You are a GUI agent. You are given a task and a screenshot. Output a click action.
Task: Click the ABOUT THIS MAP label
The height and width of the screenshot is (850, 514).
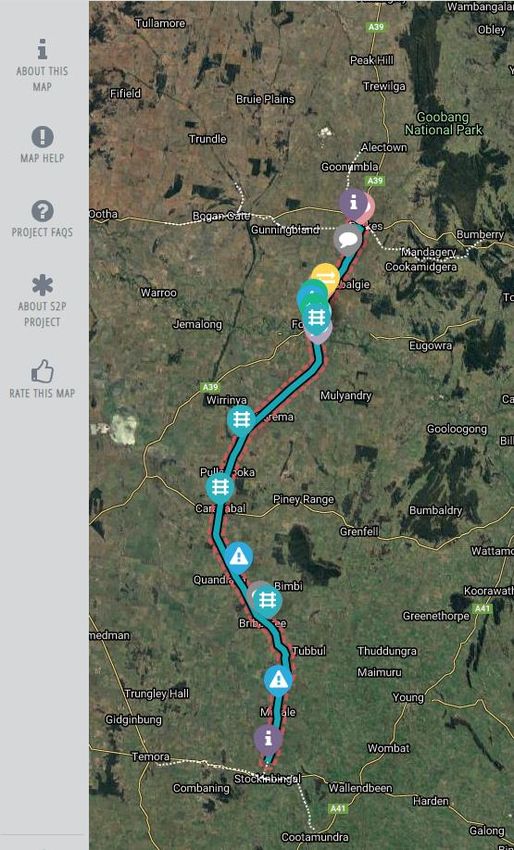[x=42, y=79]
